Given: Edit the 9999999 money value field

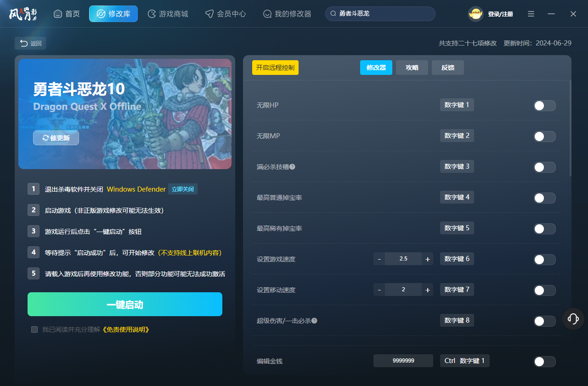Looking at the screenshot, I should (403, 361).
